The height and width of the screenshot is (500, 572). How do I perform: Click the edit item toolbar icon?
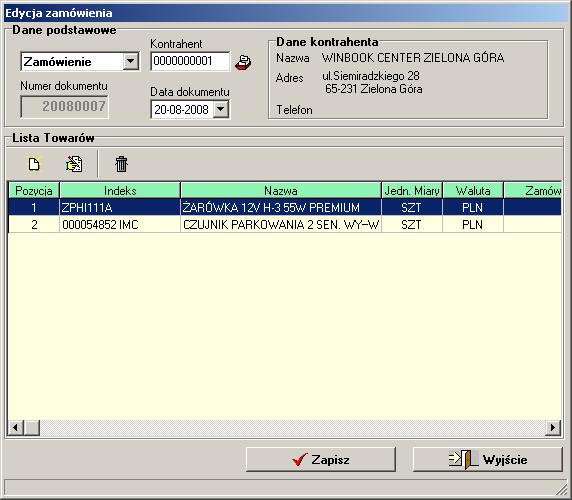click(x=74, y=164)
